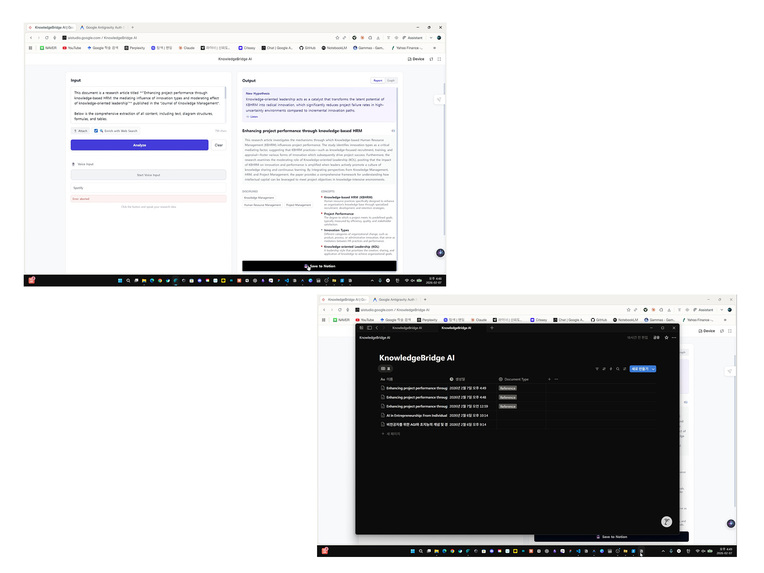This screenshot has width=764, height=573.
Task: Click the bookmark star in the browser showing Input panel
Action: tap(337, 38)
